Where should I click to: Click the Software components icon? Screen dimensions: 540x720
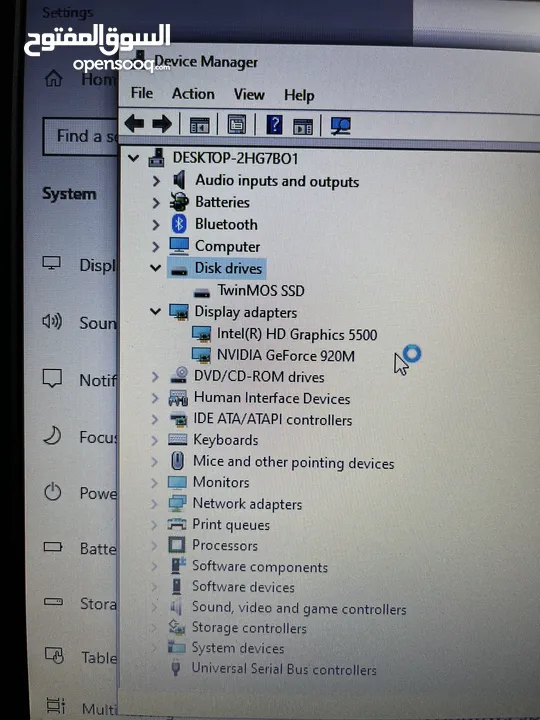(177, 566)
